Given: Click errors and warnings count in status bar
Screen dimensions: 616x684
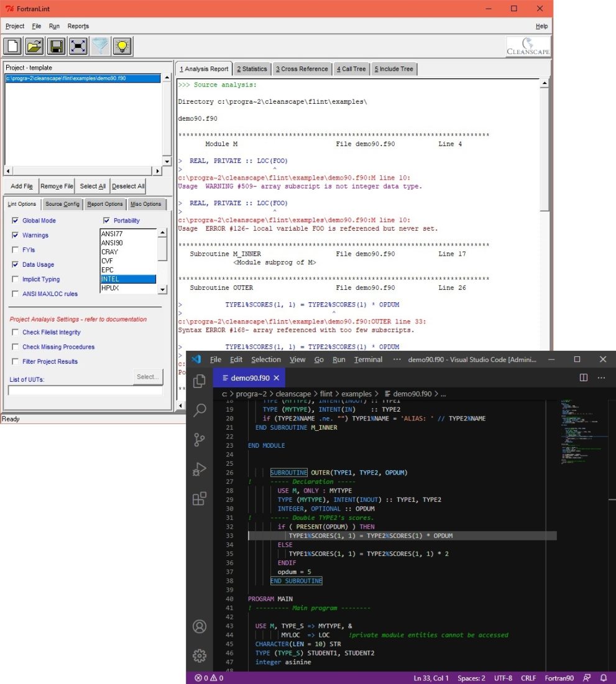Looking at the screenshot, I should [209, 678].
